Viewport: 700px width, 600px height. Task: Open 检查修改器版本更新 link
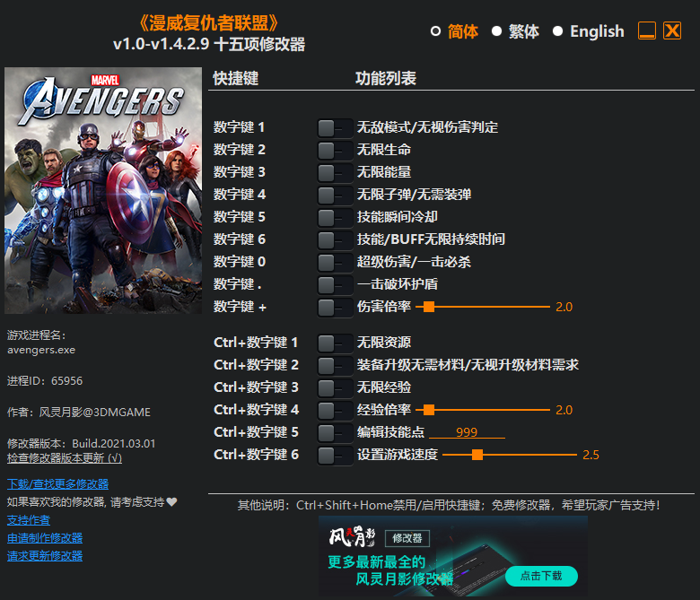(x=65, y=458)
